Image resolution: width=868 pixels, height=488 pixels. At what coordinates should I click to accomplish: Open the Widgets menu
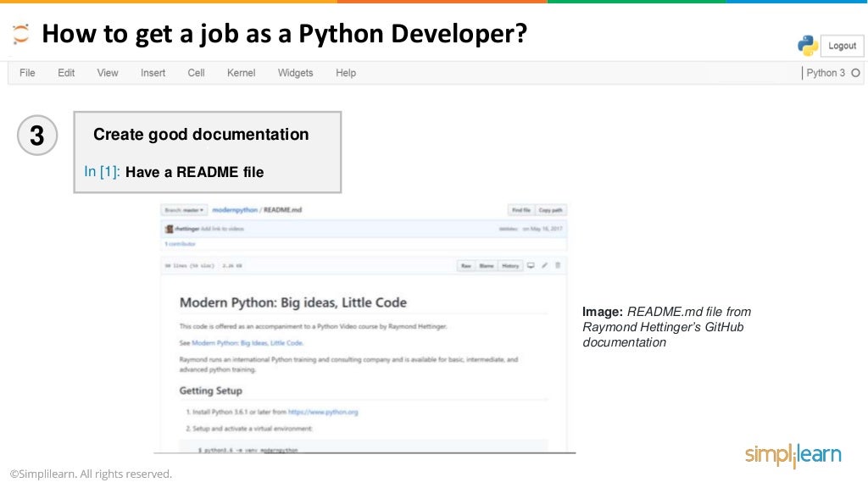pos(295,73)
